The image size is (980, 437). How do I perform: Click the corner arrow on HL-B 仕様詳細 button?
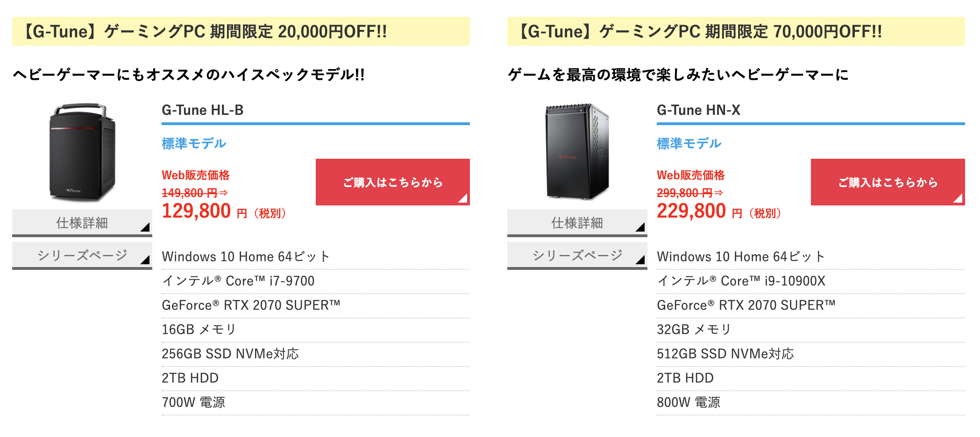(x=145, y=227)
